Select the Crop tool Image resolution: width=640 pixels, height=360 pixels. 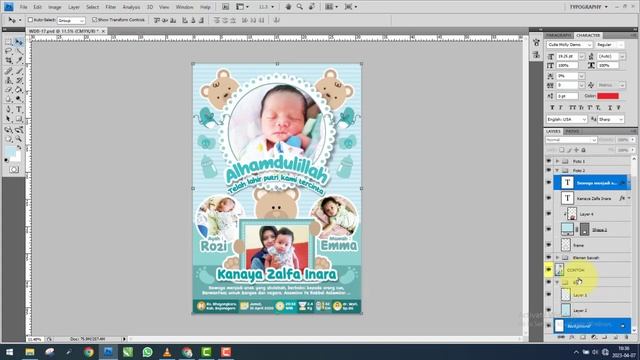8,60
